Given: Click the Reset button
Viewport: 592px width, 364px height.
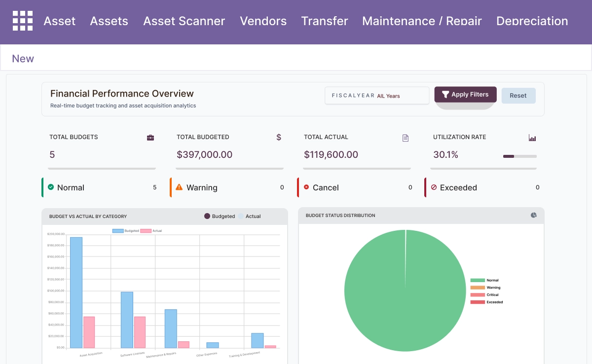Looking at the screenshot, I should click(518, 96).
